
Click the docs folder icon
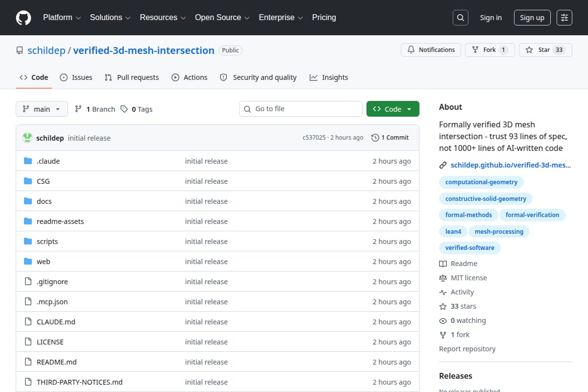coord(28,201)
